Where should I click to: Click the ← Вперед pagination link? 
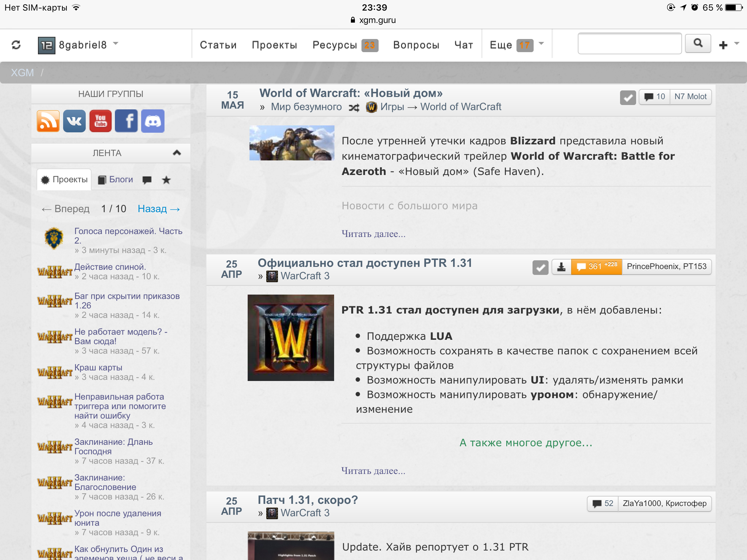66,209
